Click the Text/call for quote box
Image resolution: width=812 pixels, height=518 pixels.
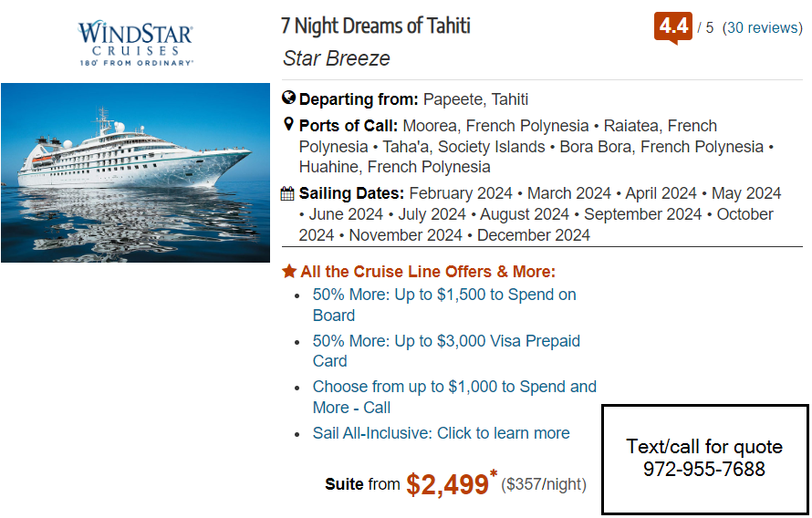click(x=705, y=460)
